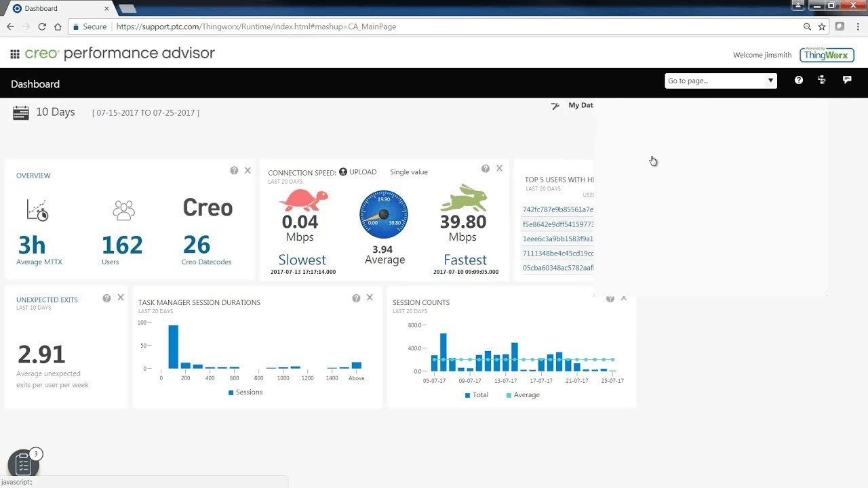Click the browser address bar URL
This screenshot has width=868, height=488.
coord(256,26)
